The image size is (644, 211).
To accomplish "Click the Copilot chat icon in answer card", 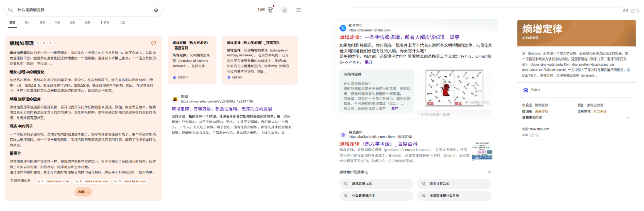I will [154, 43].
